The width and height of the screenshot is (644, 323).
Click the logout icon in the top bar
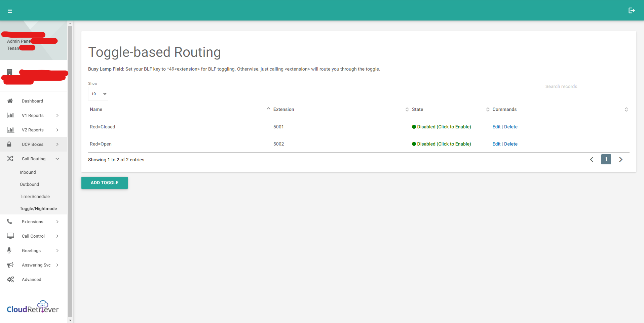(632, 10)
